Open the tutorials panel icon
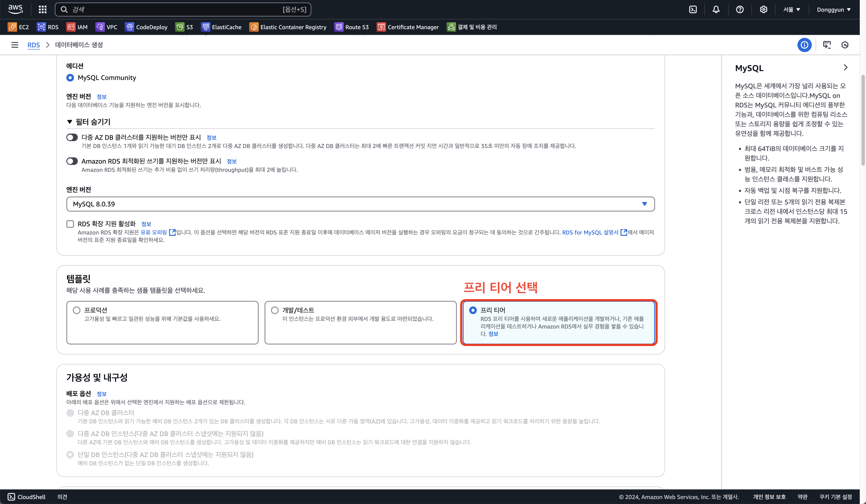Screen dimensions: 866x504 tap(827, 45)
